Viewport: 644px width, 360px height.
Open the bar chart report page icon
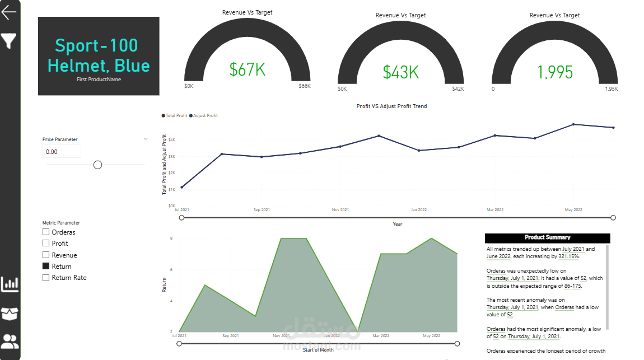10,284
